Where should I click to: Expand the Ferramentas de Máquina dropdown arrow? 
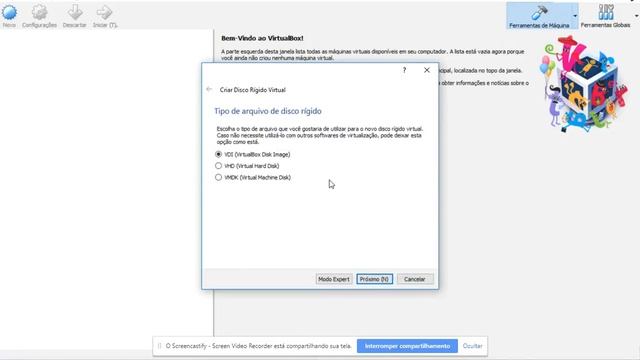[575, 16]
